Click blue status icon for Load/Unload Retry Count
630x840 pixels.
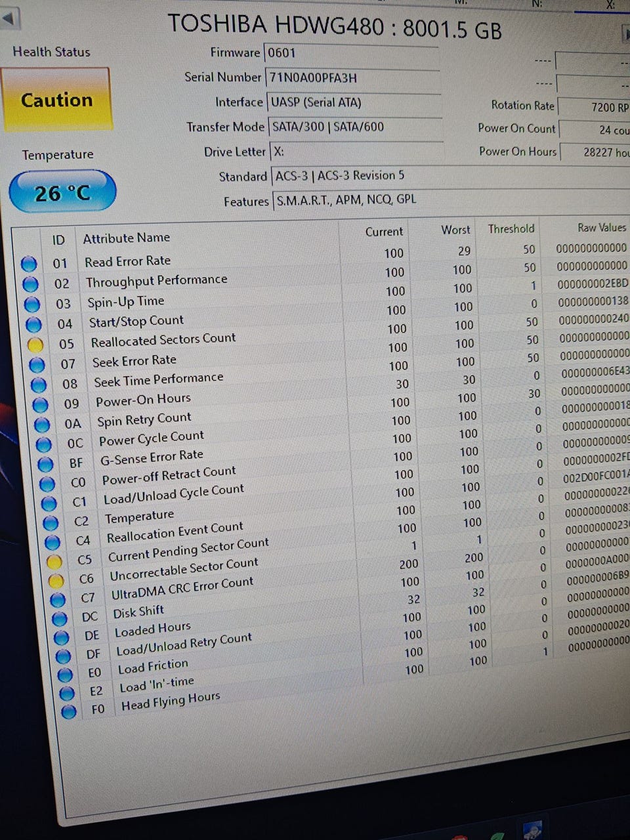coord(64,656)
